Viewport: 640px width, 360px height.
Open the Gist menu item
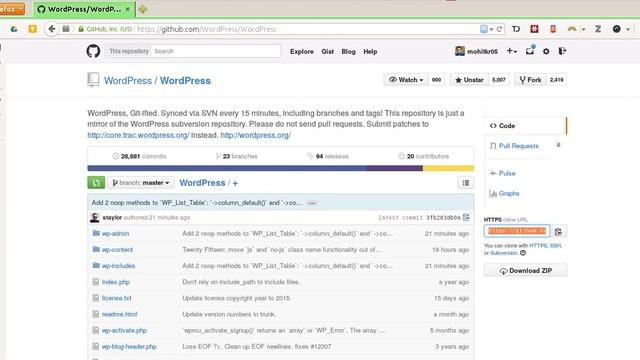[x=327, y=51]
